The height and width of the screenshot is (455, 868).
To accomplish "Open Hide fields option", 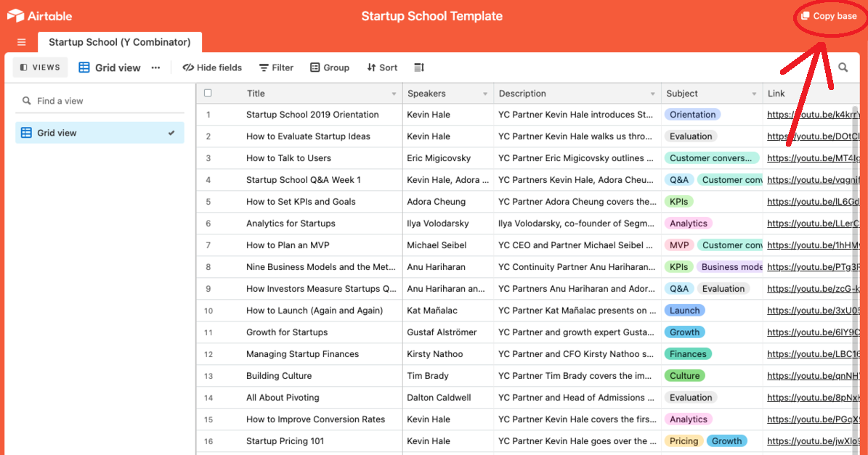I will [x=213, y=67].
